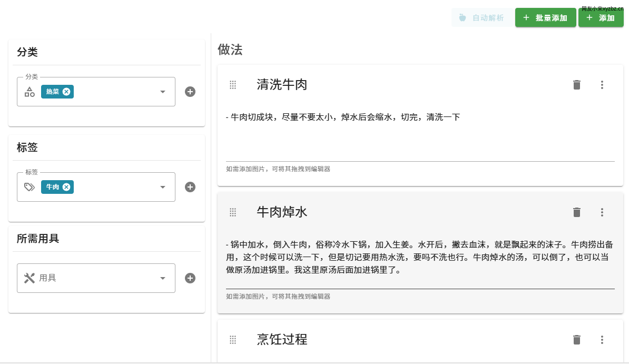Viewport: 629px width, 364px height.
Task: Open more options for 牛肉焯水 step
Action: pos(602,212)
